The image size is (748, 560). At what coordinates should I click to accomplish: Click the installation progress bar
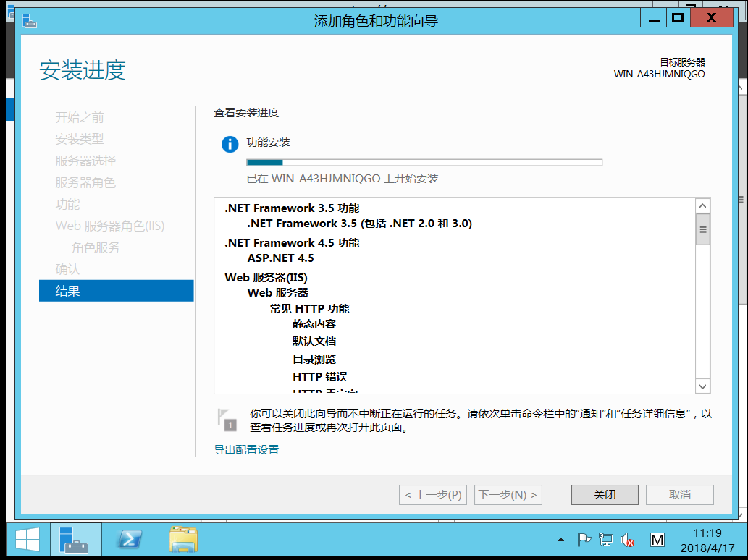tap(424, 163)
